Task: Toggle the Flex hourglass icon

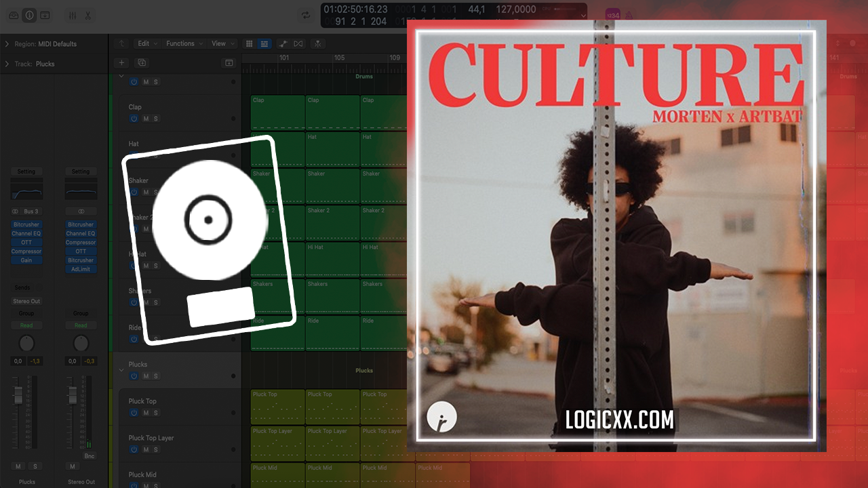Action: point(298,43)
